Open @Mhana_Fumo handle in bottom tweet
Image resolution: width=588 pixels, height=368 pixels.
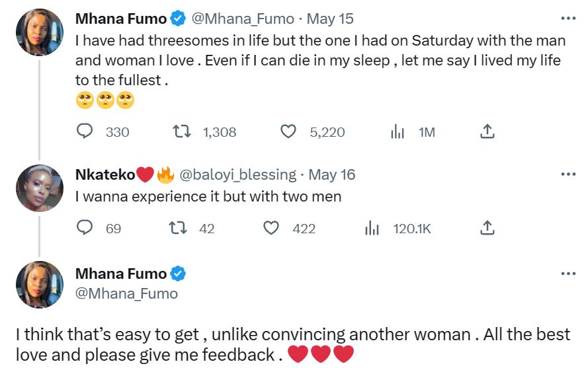126,293
